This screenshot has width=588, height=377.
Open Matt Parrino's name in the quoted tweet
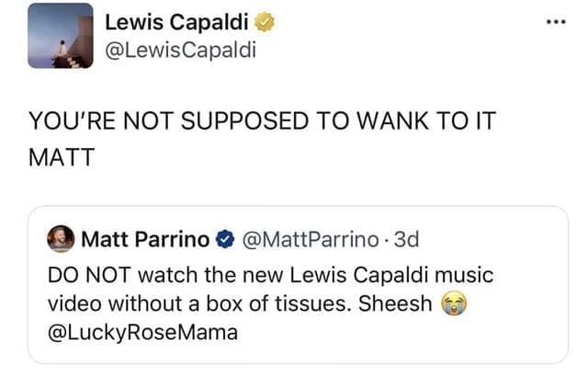[x=145, y=240]
